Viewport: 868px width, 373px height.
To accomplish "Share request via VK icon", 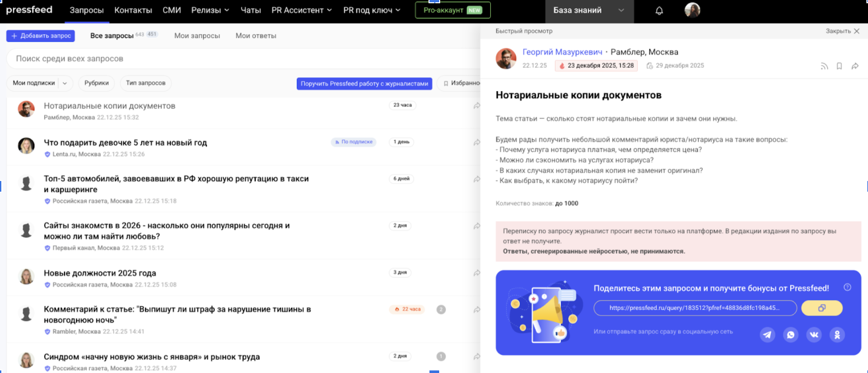I will coord(814,334).
